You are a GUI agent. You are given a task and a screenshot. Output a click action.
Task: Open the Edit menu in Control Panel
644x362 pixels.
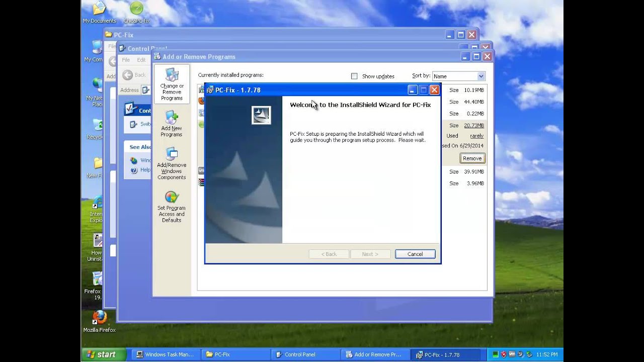(x=141, y=60)
